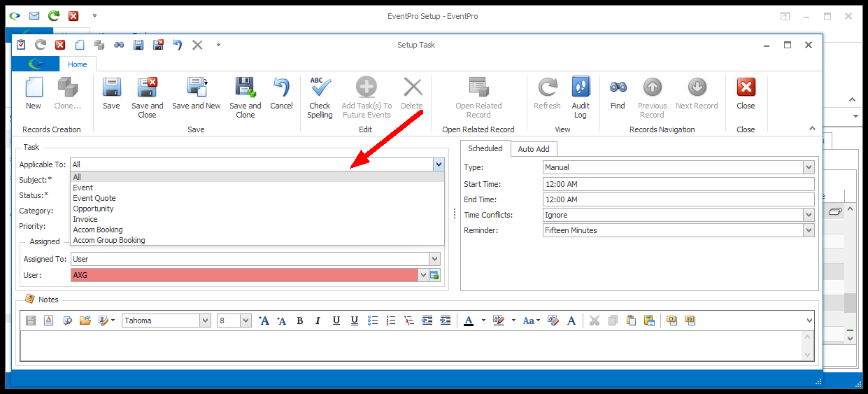This screenshot has height=394, width=868.
Task: Click the red Close ribbon button
Action: coord(746,94)
